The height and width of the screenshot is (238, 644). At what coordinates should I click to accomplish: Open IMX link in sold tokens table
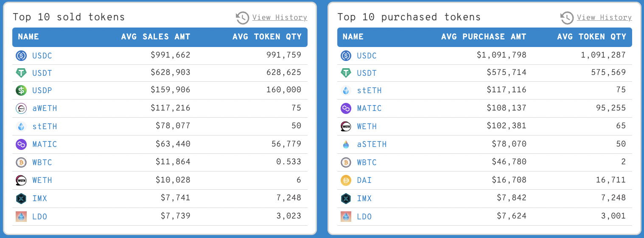pyautogui.click(x=39, y=199)
